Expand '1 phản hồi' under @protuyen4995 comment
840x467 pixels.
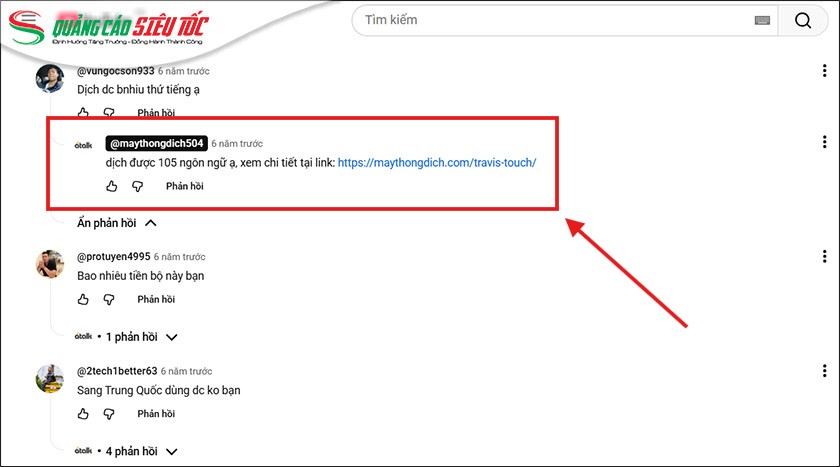coord(139,337)
